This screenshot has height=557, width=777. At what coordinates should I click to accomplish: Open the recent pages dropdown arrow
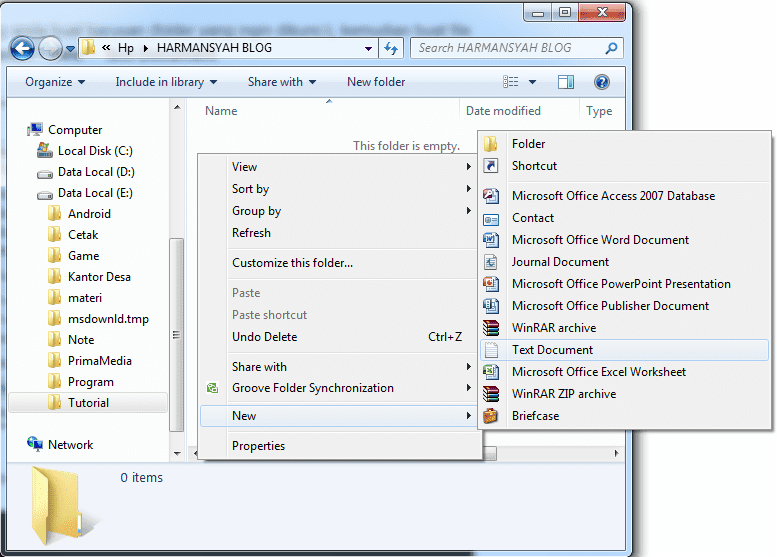pos(70,49)
